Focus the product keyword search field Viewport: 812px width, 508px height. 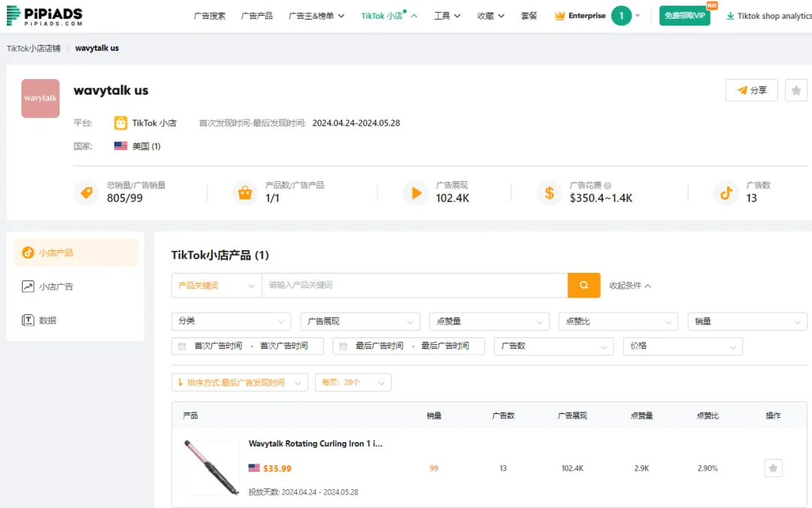pyautogui.click(x=414, y=286)
